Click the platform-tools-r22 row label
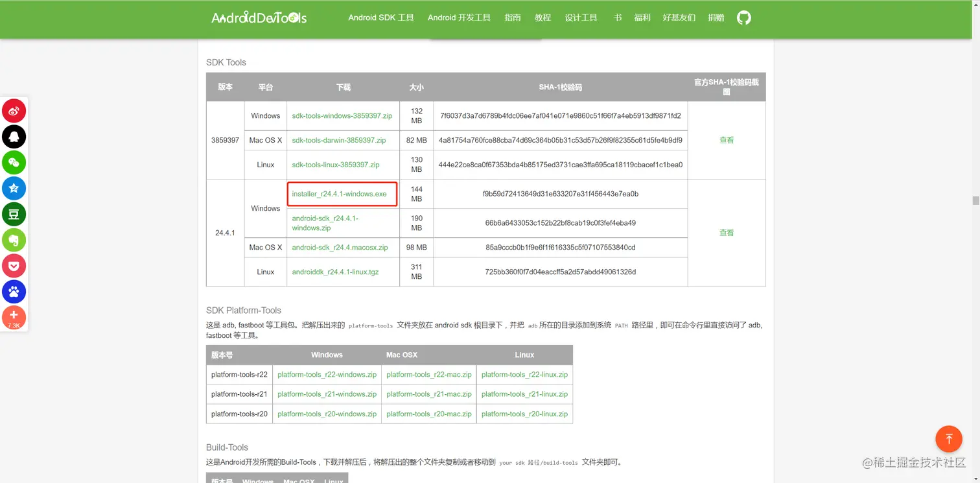Screen dimensions: 980x483 coord(239,375)
